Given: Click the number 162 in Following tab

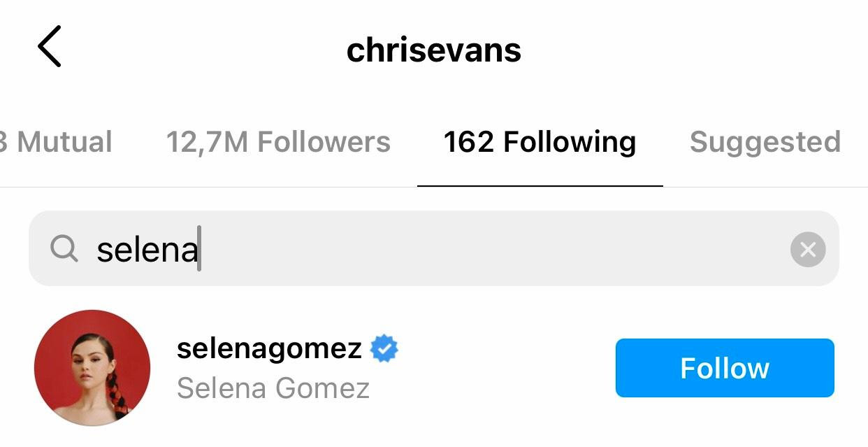Looking at the screenshot, I should click(x=469, y=142).
